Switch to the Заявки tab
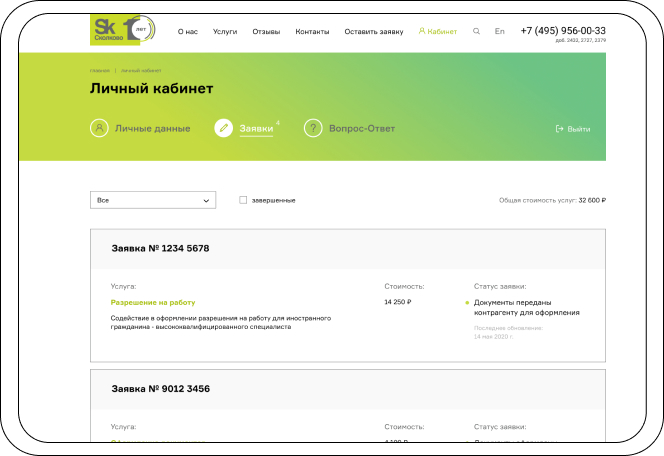Viewport: 664px width, 456px height. click(256, 128)
